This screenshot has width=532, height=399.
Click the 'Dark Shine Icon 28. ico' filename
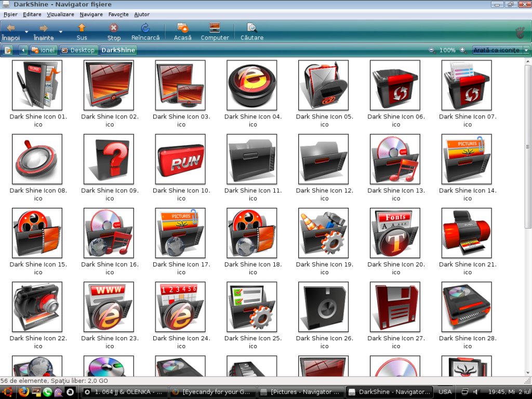[x=468, y=342]
